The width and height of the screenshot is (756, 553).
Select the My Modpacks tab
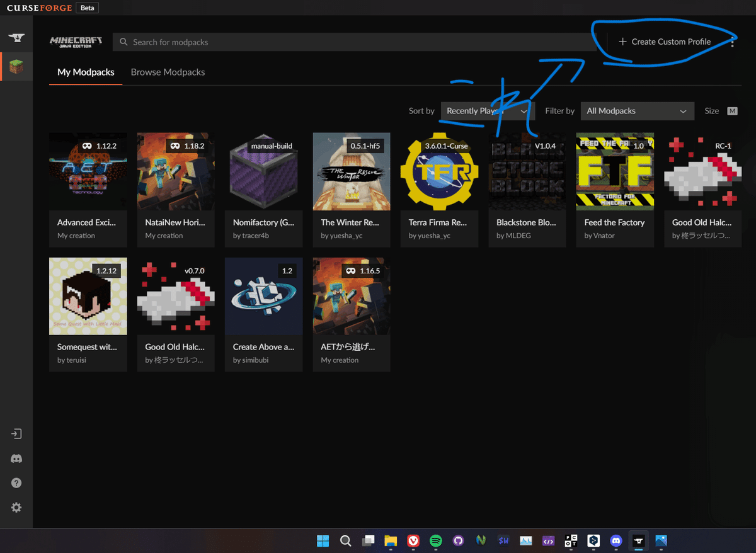click(85, 72)
